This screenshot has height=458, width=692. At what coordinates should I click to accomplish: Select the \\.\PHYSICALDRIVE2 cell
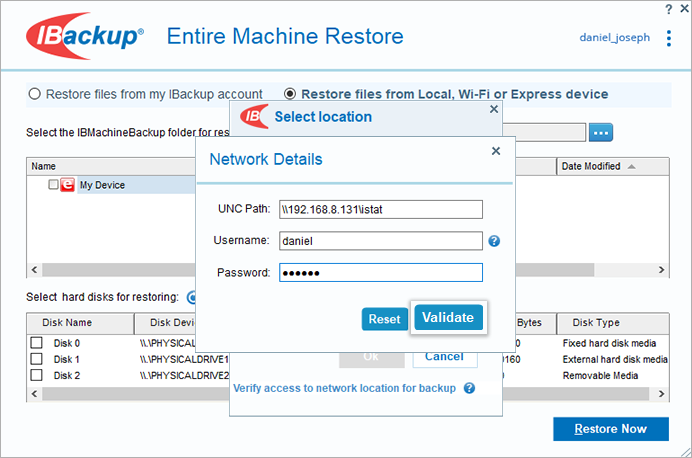[x=184, y=375]
